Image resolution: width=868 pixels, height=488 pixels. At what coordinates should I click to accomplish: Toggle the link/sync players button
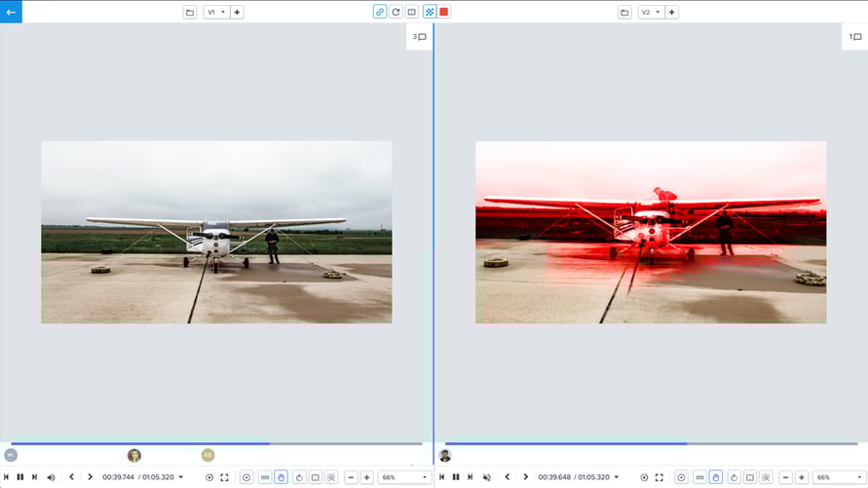[x=380, y=12]
